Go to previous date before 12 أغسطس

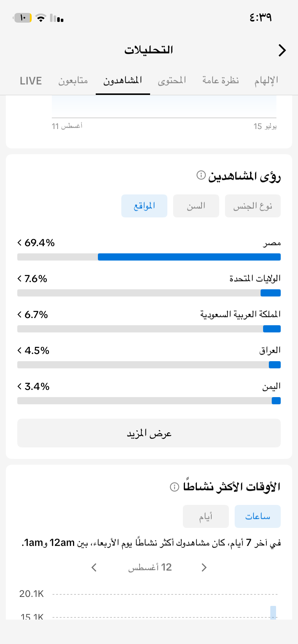tap(204, 567)
